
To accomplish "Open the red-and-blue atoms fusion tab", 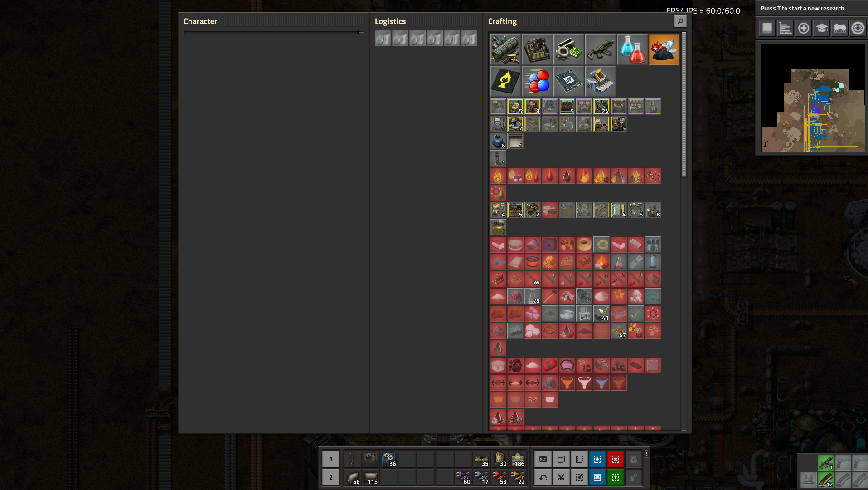I will point(537,81).
